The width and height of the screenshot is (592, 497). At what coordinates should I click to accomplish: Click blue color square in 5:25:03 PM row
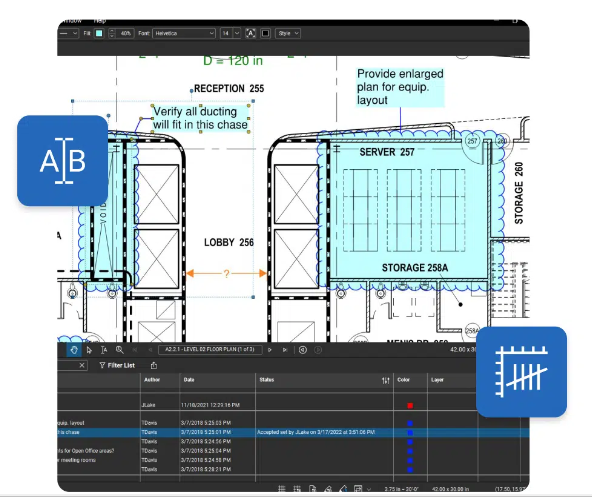coord(410,423)
